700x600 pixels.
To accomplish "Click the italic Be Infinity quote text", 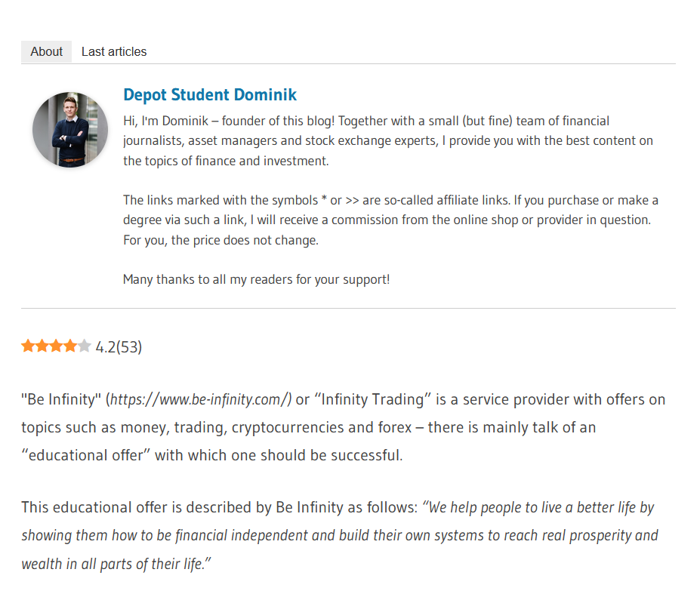I will 339,535.
